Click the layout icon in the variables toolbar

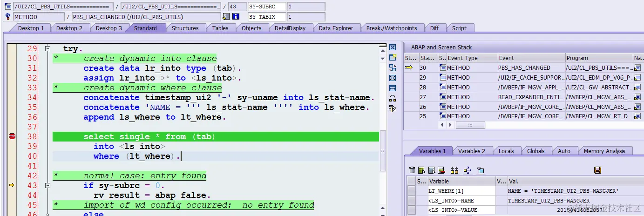pos(481,170)
